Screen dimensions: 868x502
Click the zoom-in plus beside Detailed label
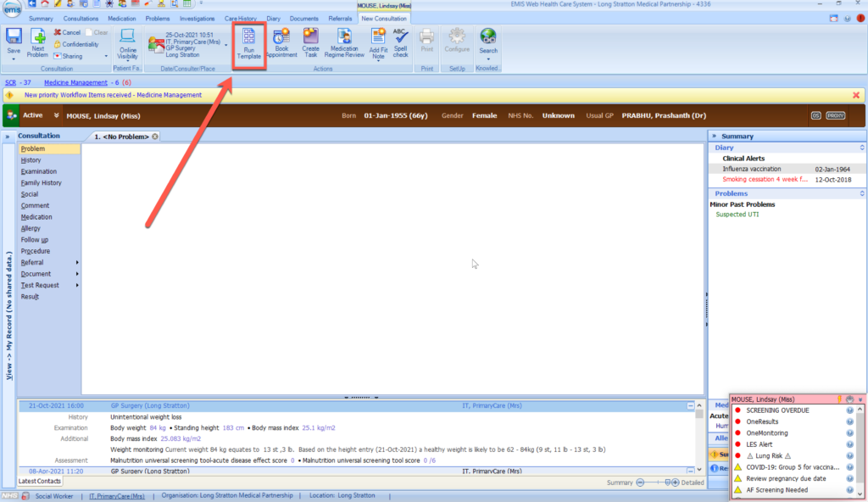coord(675,482)
